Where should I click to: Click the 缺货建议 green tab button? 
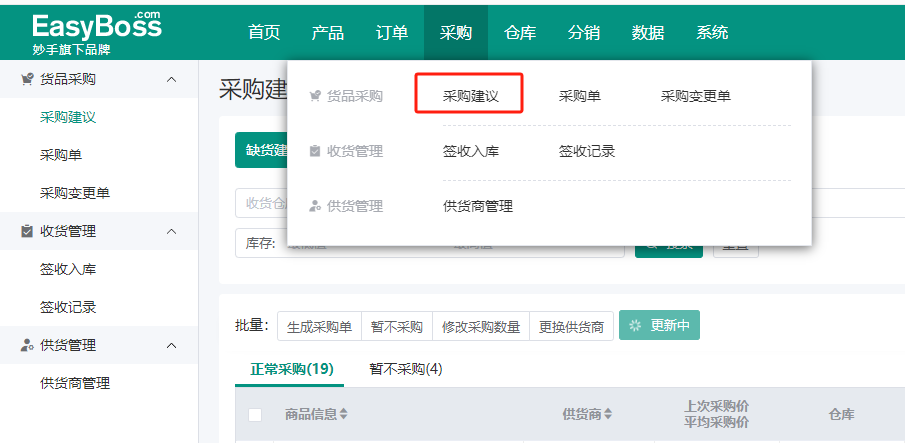261,150
